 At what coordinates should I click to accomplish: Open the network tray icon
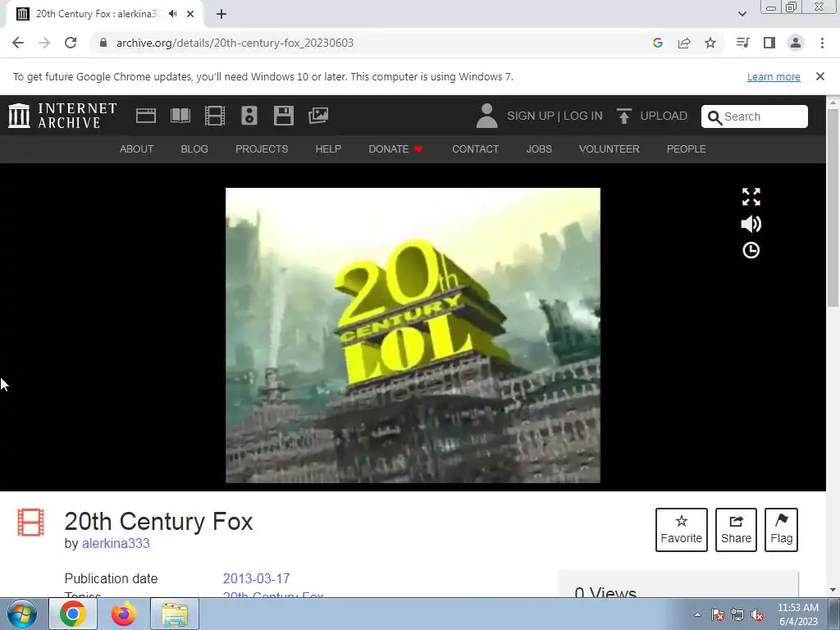click(737, 614)
